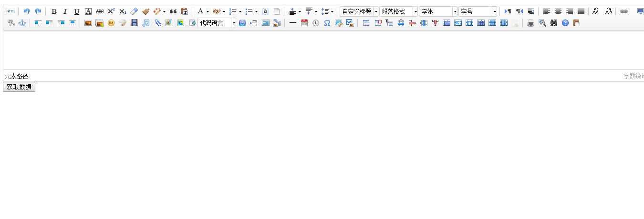Switch to HTML source view
This screenshot has height=219, width=644.
[10, 11]
